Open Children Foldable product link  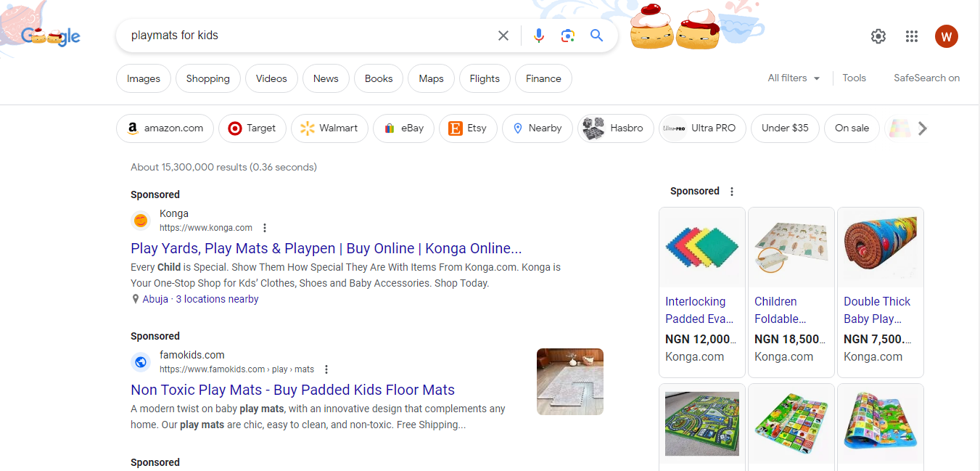click(780, 310)
